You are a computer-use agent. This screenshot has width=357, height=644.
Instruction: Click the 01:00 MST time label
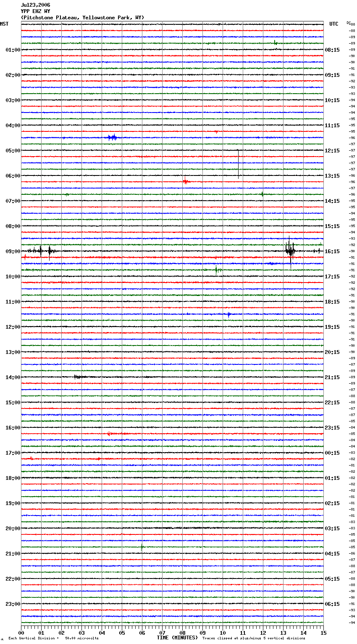13,50
